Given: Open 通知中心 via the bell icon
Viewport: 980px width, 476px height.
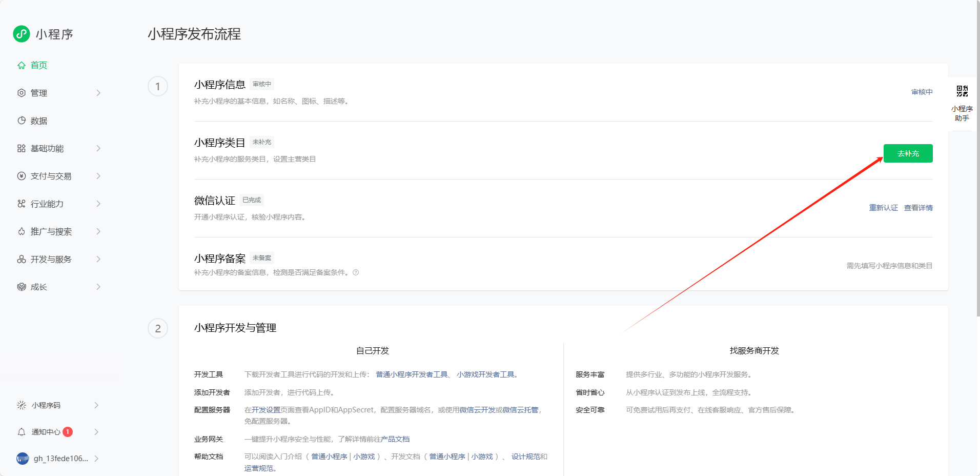Looking at the screenshot, I should tap(22, 432).
